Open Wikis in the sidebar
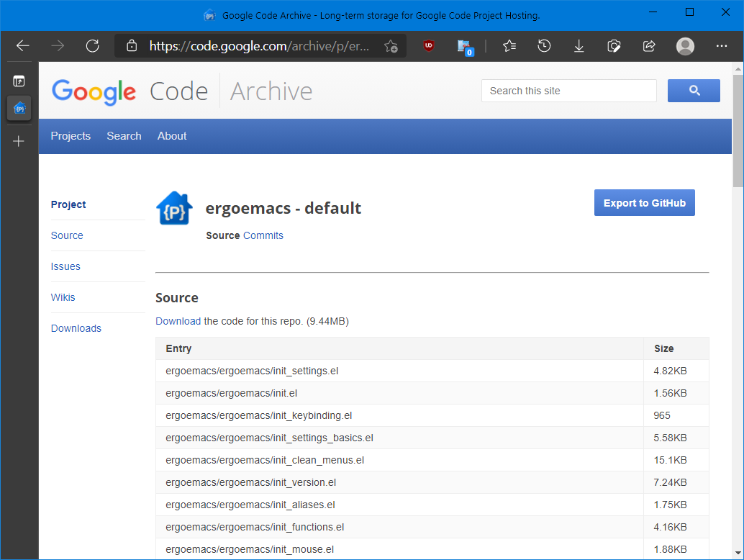The image size is (744, 560). [63, 297]
